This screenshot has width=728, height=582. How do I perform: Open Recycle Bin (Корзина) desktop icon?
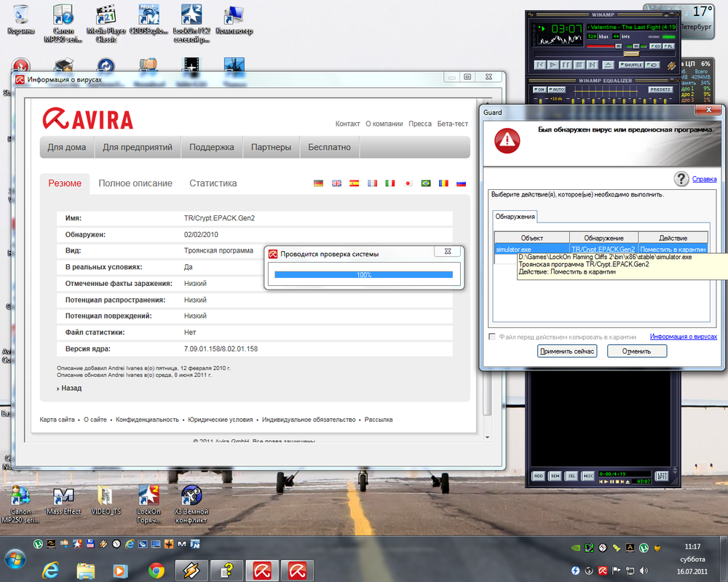click(21, 15)
